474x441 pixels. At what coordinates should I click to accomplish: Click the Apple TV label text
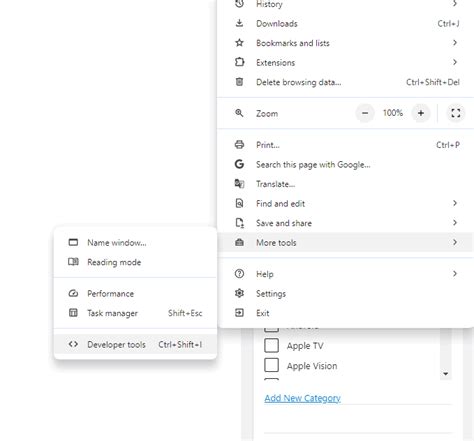pyautogui.click(x=305, y=346)
